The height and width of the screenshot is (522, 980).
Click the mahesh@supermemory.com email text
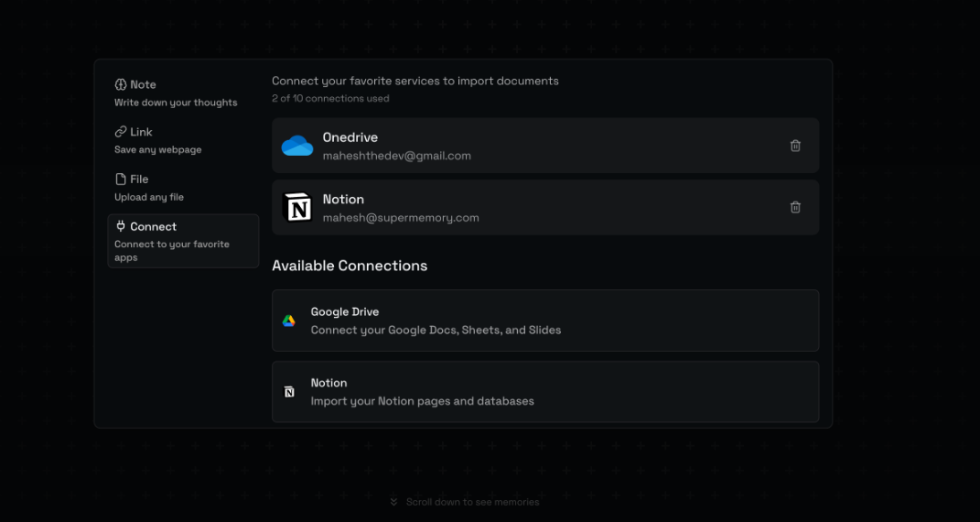tap(401, 218)
